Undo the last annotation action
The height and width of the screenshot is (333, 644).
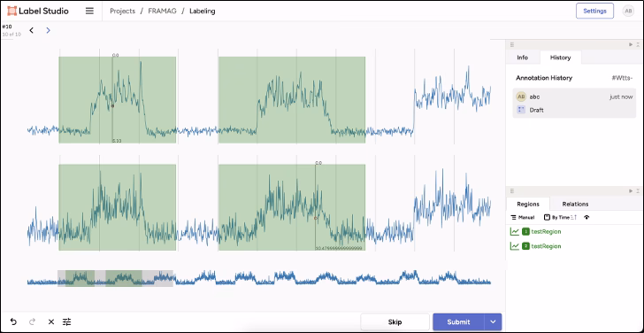13,321
